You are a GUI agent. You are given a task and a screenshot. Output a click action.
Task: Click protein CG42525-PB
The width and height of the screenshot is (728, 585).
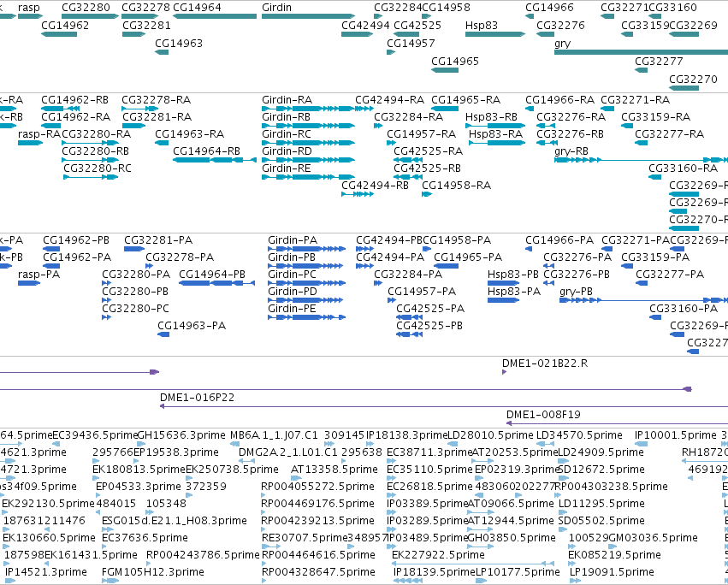pyautogui.click(x=409, y=334)
